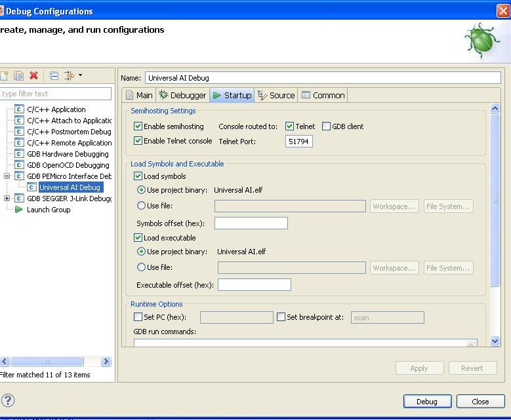Switch to the Main tab

click(139, 95)
